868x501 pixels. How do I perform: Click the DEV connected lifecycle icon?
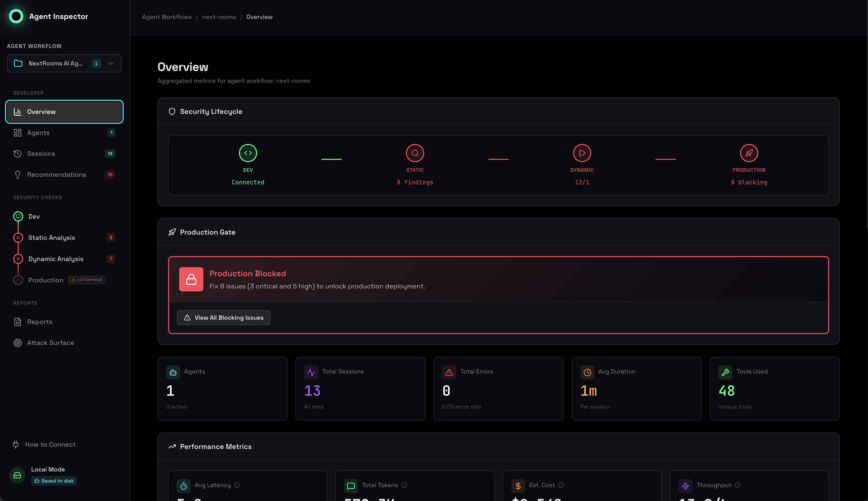coord(248,153)
